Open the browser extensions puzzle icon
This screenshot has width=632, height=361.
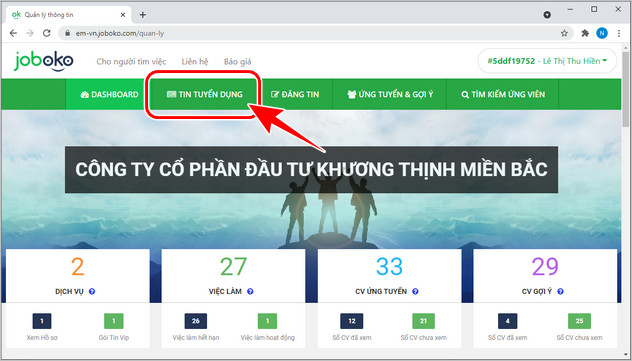point(585,33)
